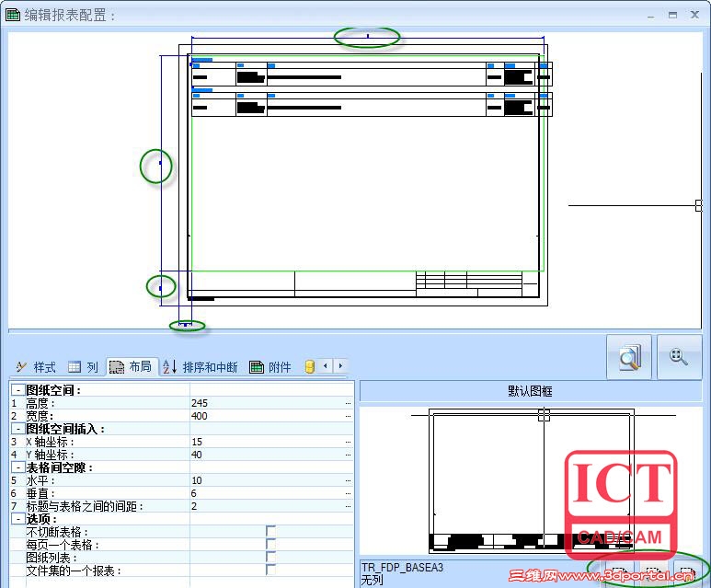Click the yellow database cylinder tab icon

310,366
